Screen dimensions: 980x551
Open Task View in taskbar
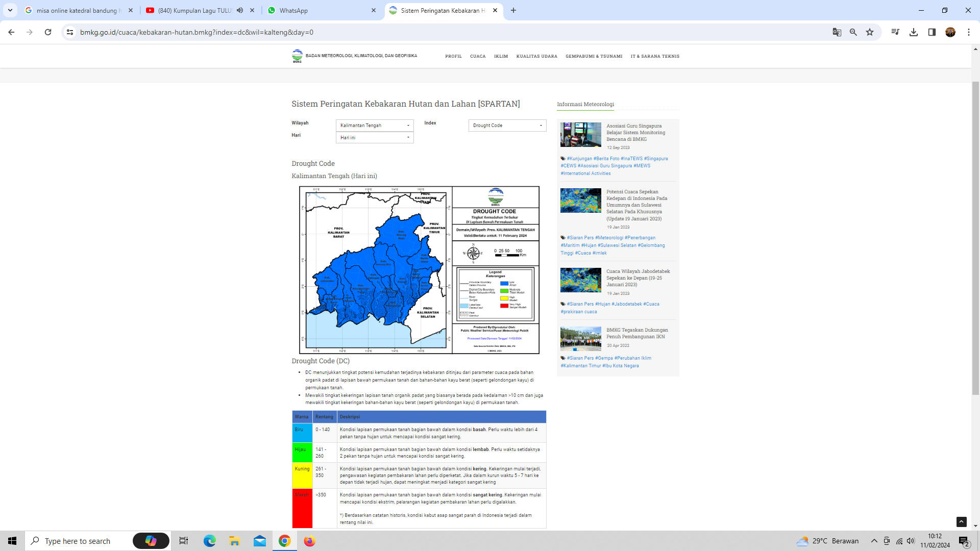pyautogui.click(x=184, y=541)
